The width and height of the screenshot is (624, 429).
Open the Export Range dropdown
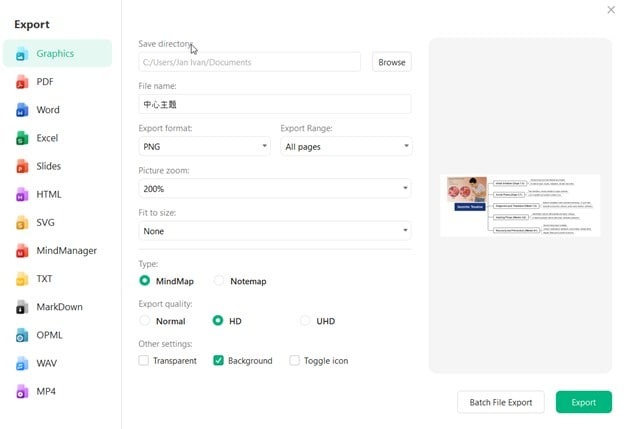pyautogui.click(x=346, y=146)
